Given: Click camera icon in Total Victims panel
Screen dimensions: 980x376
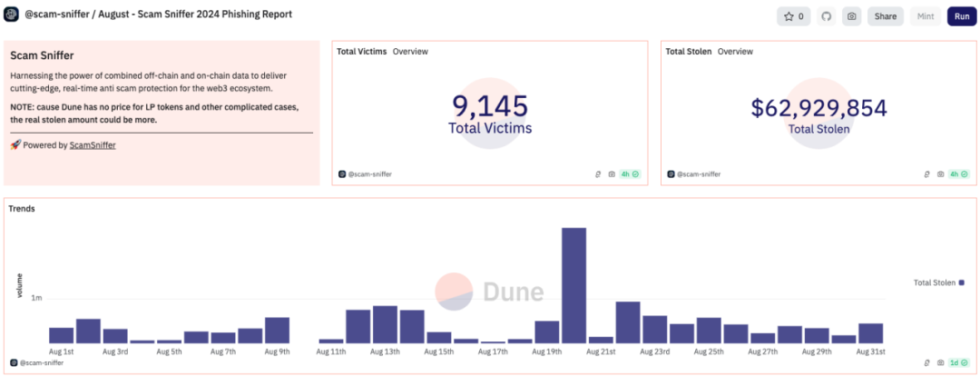Looking at the screenshot, I should [612, 173].
